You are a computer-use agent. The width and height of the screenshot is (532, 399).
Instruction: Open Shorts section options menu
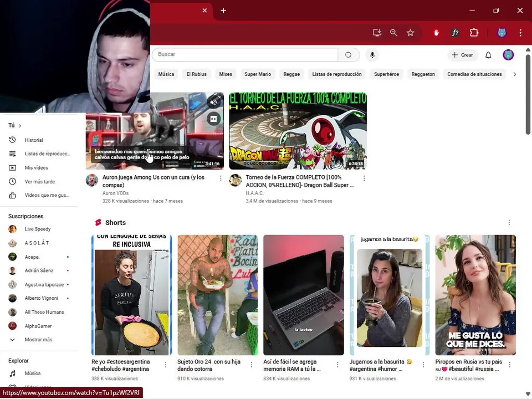point(509,222)
